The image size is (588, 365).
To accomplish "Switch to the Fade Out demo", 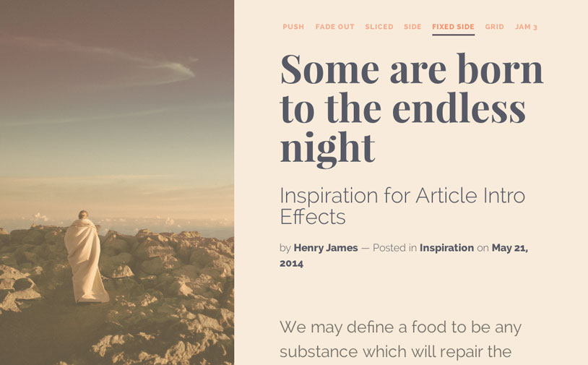I will coord(334,27).
